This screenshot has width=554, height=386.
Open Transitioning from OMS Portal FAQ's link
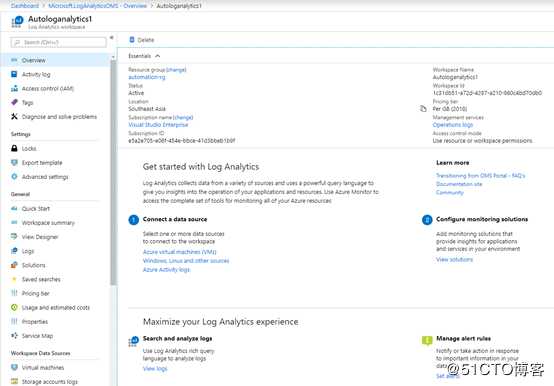pyautogui.click(x=481, y=176)
